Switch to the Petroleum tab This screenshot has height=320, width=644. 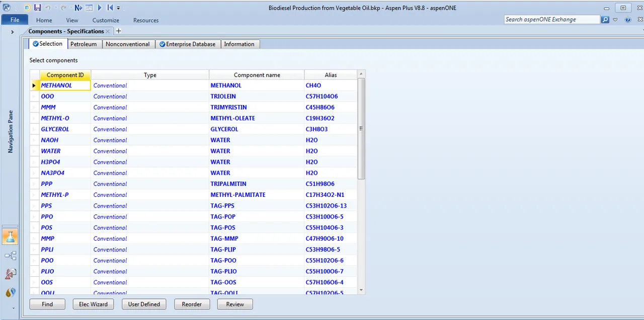pos(84,44)
